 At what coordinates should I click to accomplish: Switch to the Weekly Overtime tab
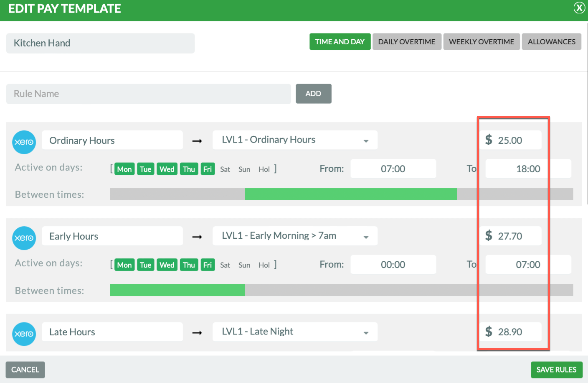(482, 42)
